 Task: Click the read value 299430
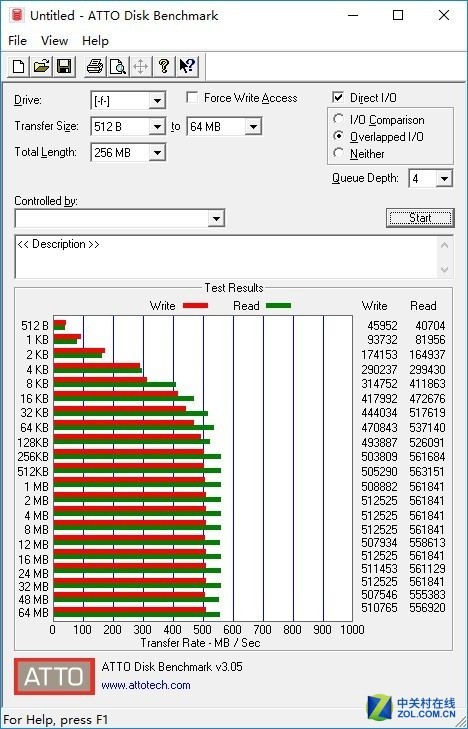(428, 370)
